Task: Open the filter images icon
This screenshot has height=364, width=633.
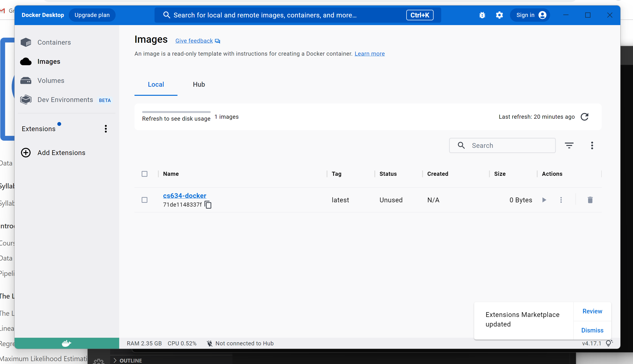Action: click(x=569, y=145)
